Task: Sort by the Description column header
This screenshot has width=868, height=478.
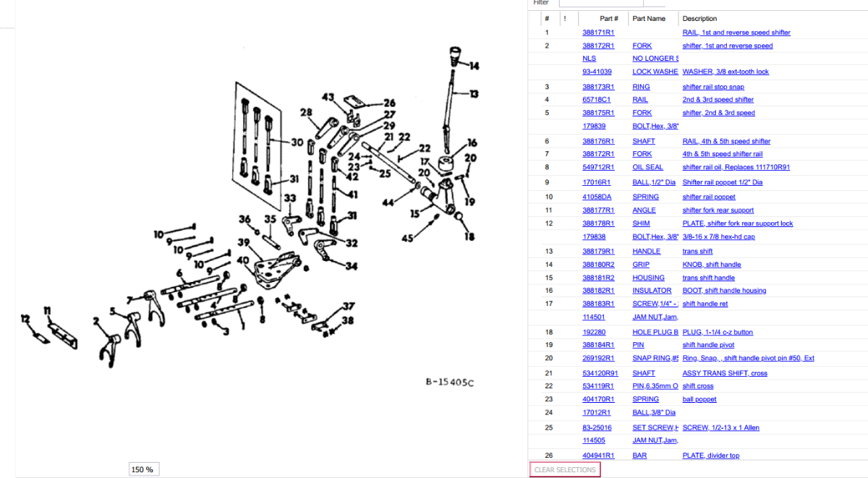Action: pos(700,18)
